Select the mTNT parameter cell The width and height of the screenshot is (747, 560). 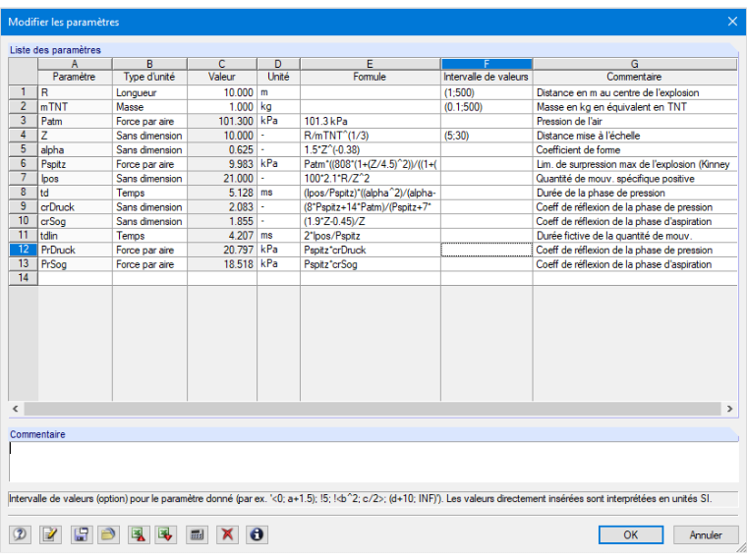point(75,107)
